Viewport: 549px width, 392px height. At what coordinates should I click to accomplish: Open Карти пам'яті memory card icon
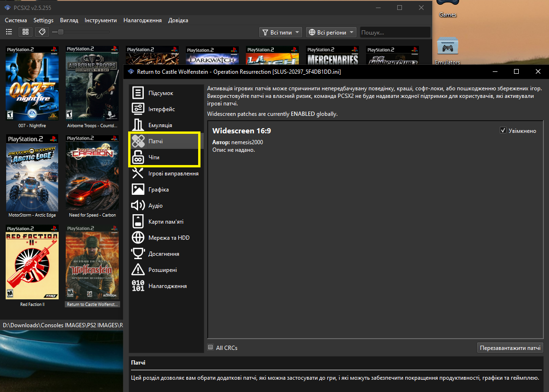[x=138, y=222]
